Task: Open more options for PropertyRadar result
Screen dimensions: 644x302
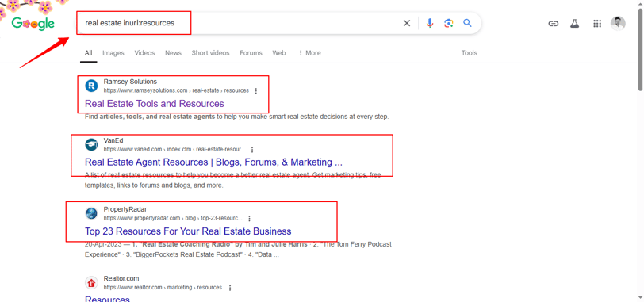Action: pos(249,219)
